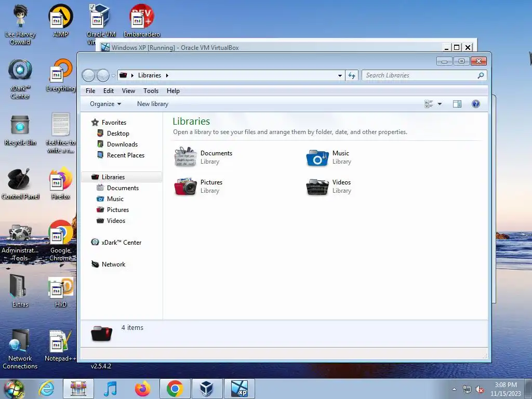Open the Windows Start orb
The image size is (532, 399).
[x=14, y=389]
